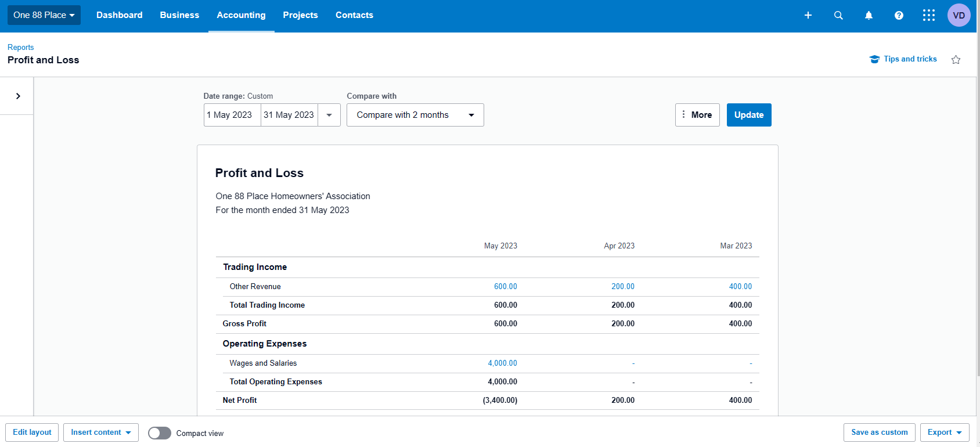Open the Projects menu
Viewport: 980px width, 447px height.
tap(300, 15)
